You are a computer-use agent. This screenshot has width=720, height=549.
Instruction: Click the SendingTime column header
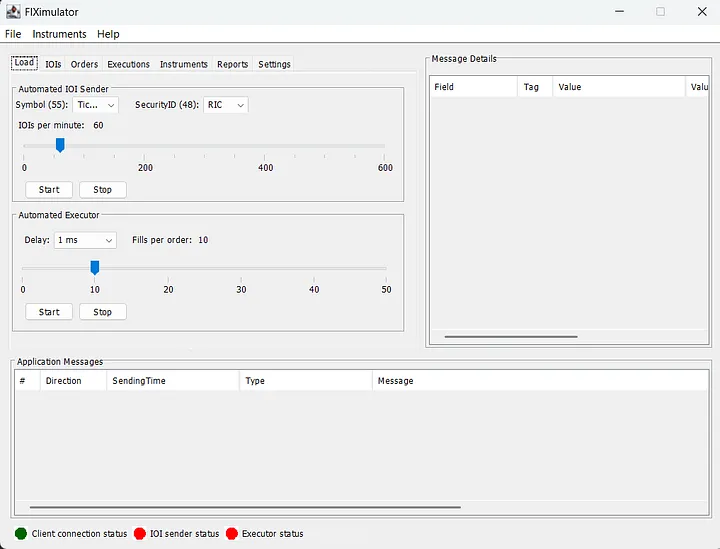coord(173,381)
